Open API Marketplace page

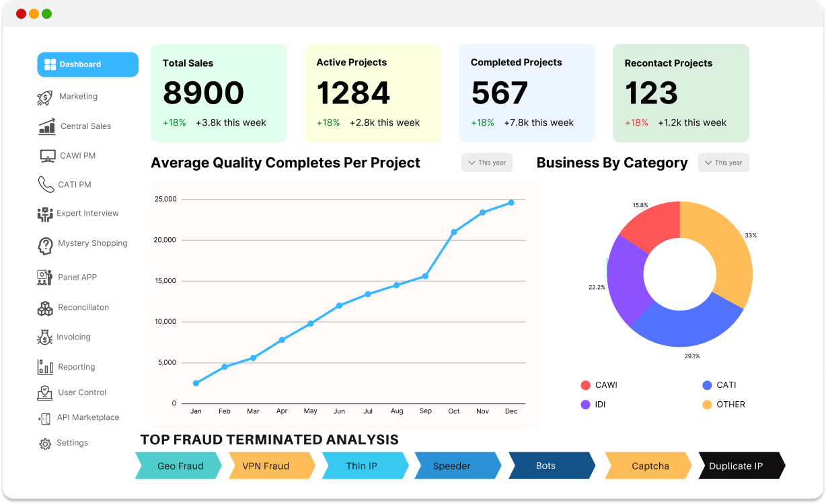tap(88, 417)
